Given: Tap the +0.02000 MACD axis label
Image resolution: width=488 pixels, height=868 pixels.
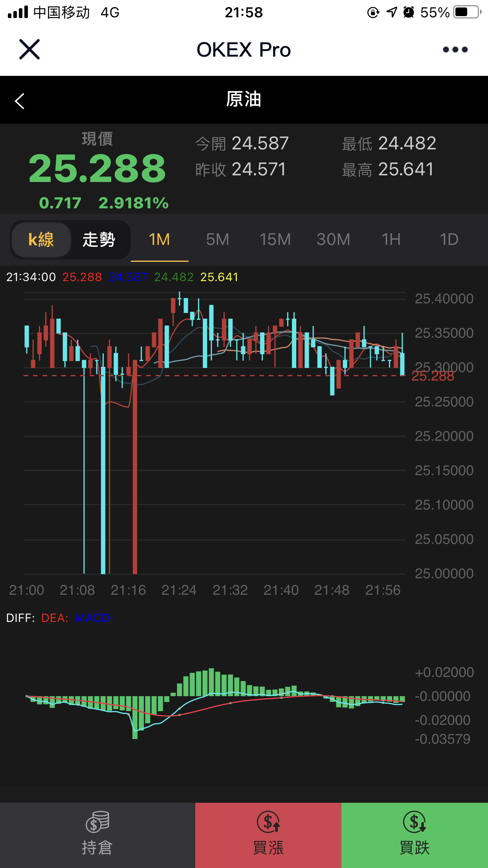Looking at the screenshot, I should (x=444, y=672).
